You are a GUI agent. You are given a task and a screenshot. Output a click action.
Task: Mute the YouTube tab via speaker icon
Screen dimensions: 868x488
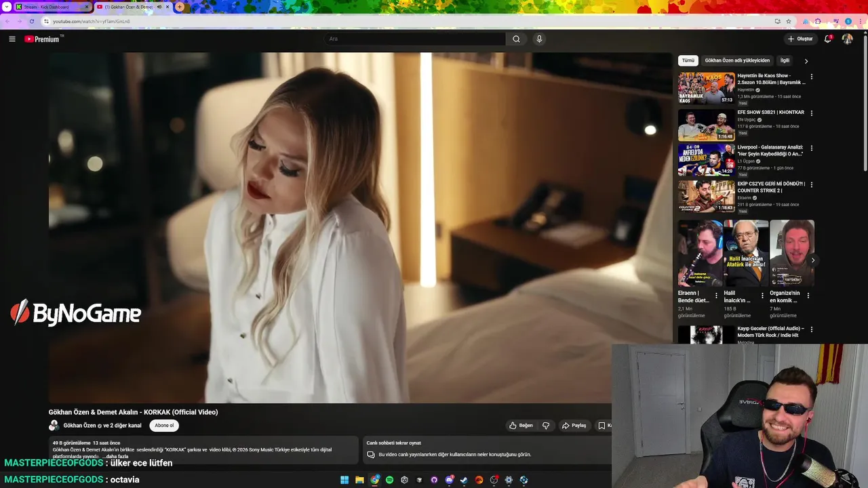tap(159, 7)
